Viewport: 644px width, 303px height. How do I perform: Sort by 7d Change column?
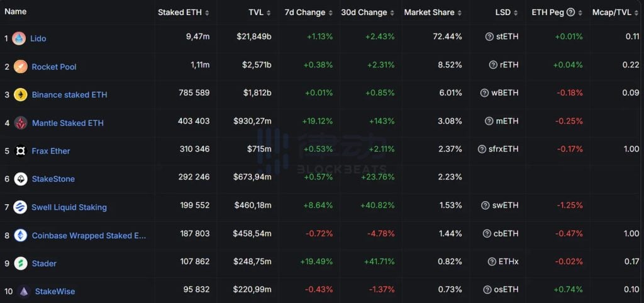pyautogui.click(x=309, y=13)
